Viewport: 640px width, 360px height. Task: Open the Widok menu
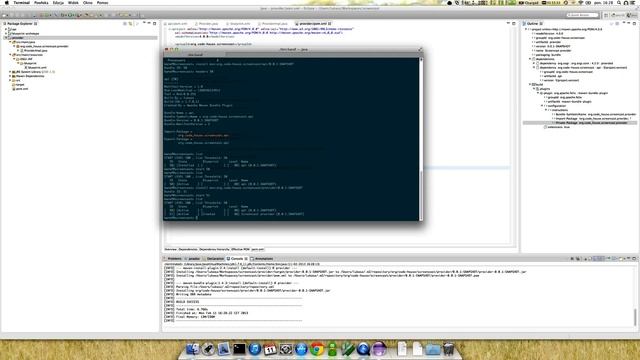73,2
